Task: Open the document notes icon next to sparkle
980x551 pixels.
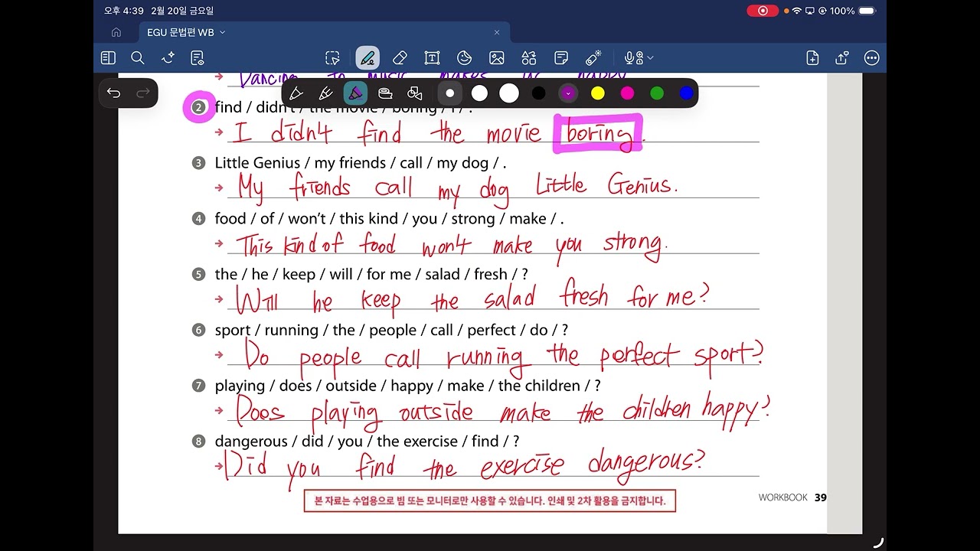Action: tap(198, 58)
